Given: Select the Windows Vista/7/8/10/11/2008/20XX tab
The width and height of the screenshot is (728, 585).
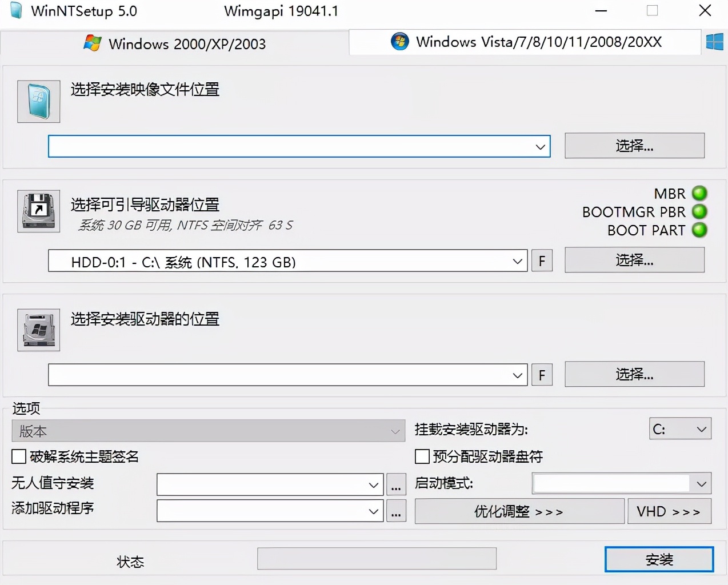Looking at the screenshot, I should [x=524, y=42].
